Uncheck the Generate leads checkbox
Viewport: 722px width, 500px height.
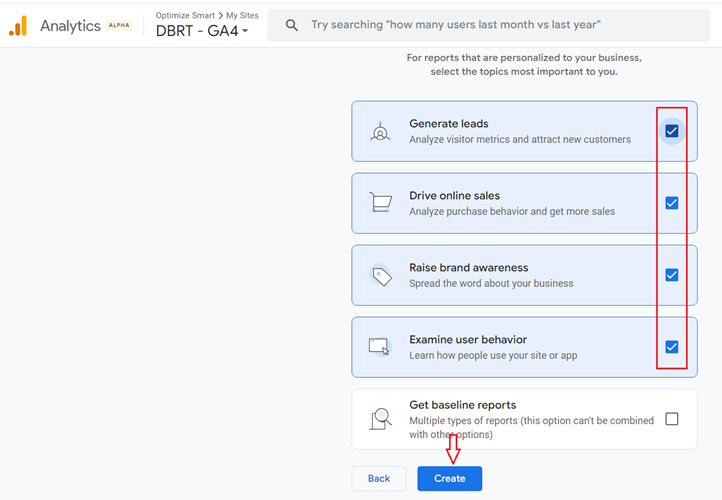click(x=672, y=131)
